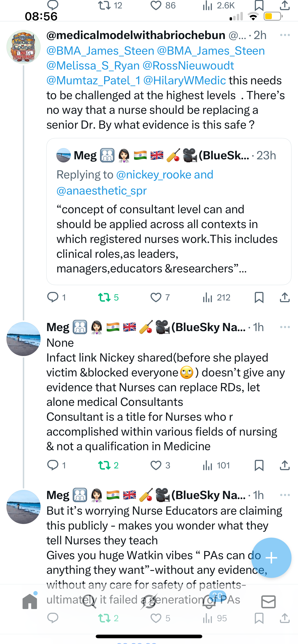Image resolution: width=298 pixels, height=644 pixels.
Task: Open the General Medical Council avatar profile
Action: (x=23, y=47)
